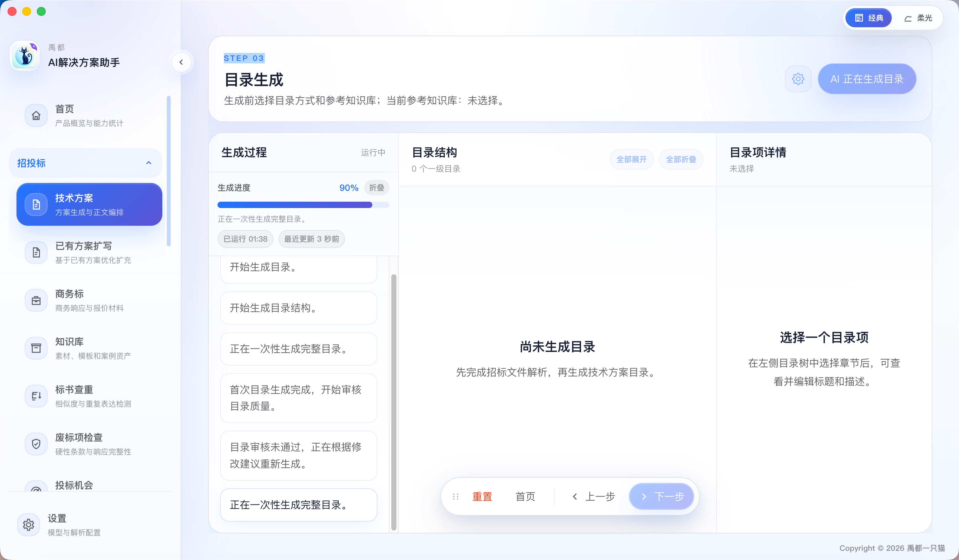Click the left arrow icon before 上一步
Screen dimensions: 959x560
tap(575, 497)
